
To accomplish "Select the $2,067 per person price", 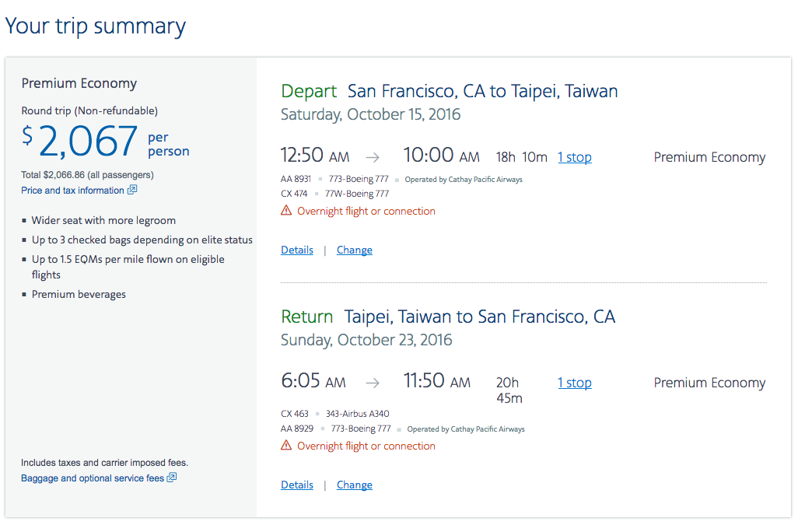I will click(x=105, y=141).
